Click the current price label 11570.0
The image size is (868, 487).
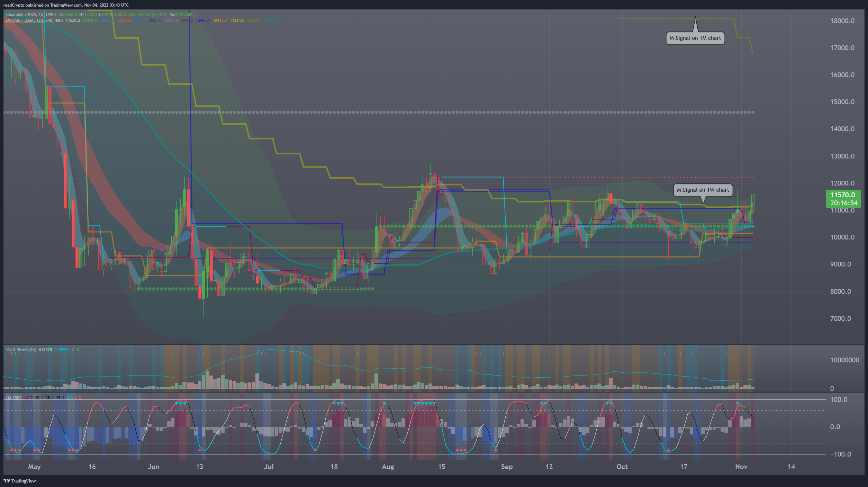click(x=843, y=195)
